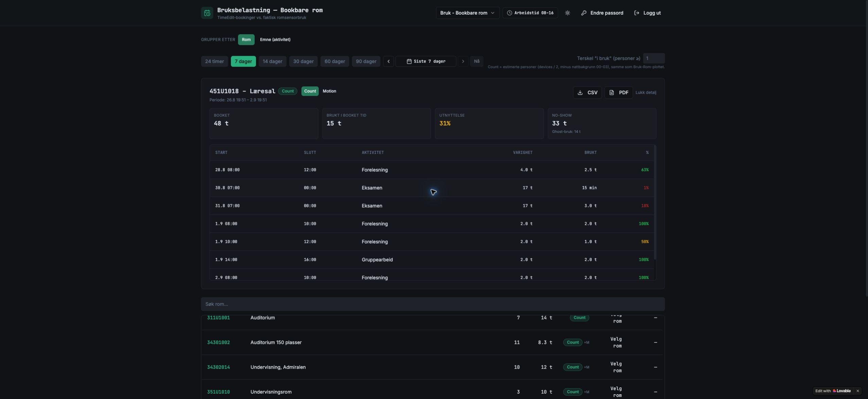
Task: Select 24 timer range
Action: point(214,62)
